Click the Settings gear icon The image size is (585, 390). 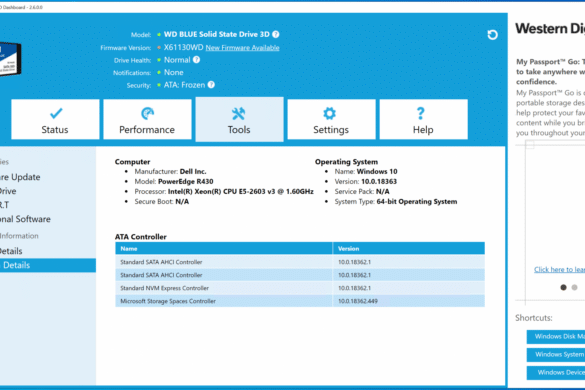(x=329, y=113)
